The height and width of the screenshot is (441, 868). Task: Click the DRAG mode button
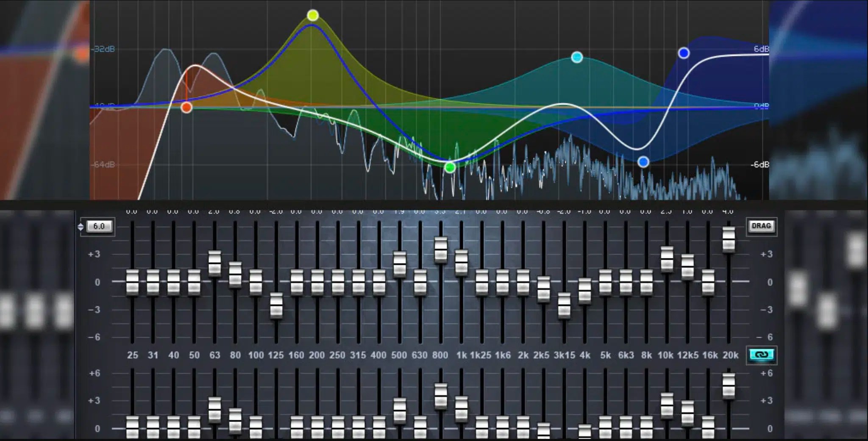pyautogui.click(x=761, y=226)
